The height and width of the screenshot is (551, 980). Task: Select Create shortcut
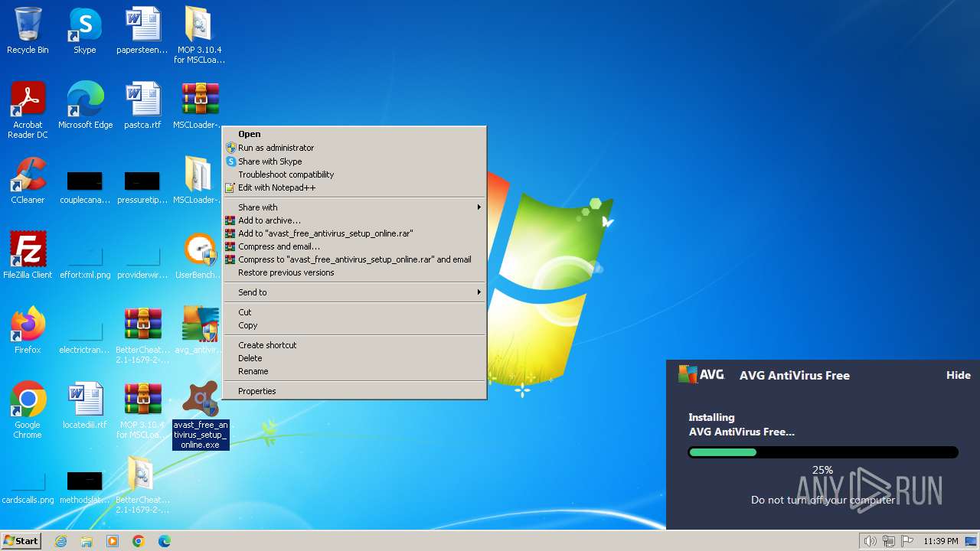(354, 345)
